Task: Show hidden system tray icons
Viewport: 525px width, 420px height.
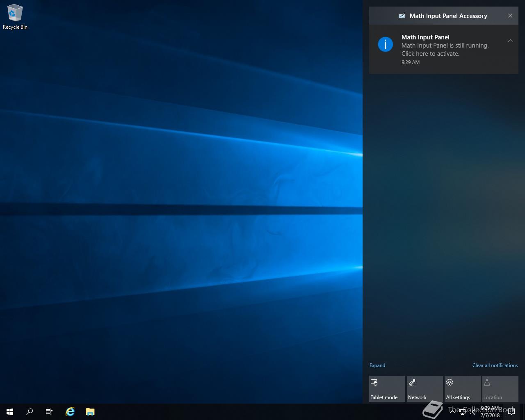Action: tap(452, 412)
